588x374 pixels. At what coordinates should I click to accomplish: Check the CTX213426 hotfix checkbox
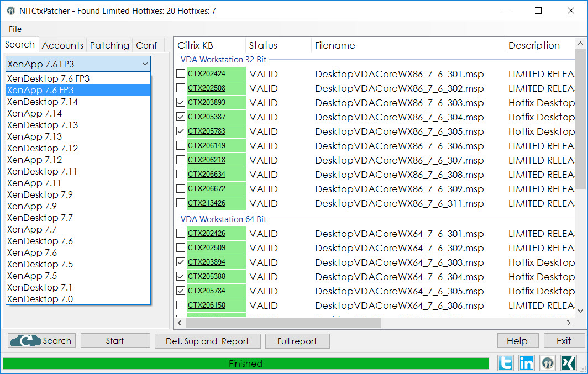(181, 203)
